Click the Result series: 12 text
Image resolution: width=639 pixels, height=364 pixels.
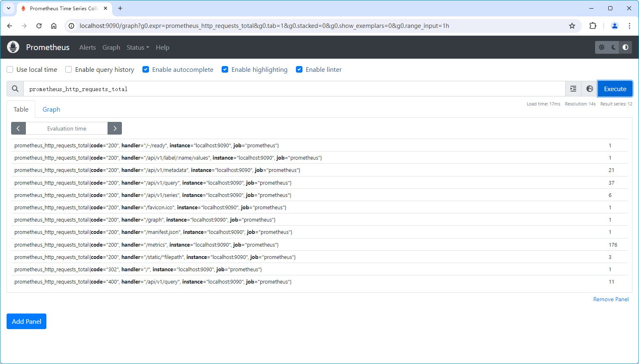(x=616, y=104)
